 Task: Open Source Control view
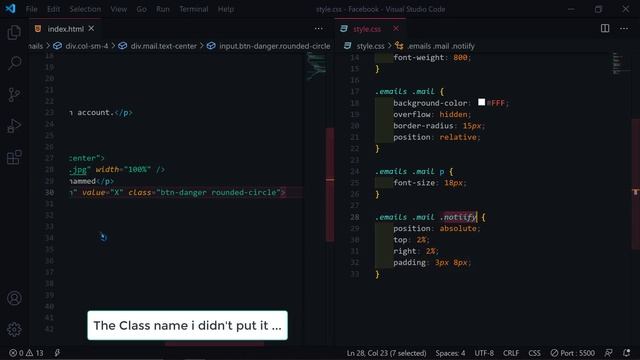point(14,95)
